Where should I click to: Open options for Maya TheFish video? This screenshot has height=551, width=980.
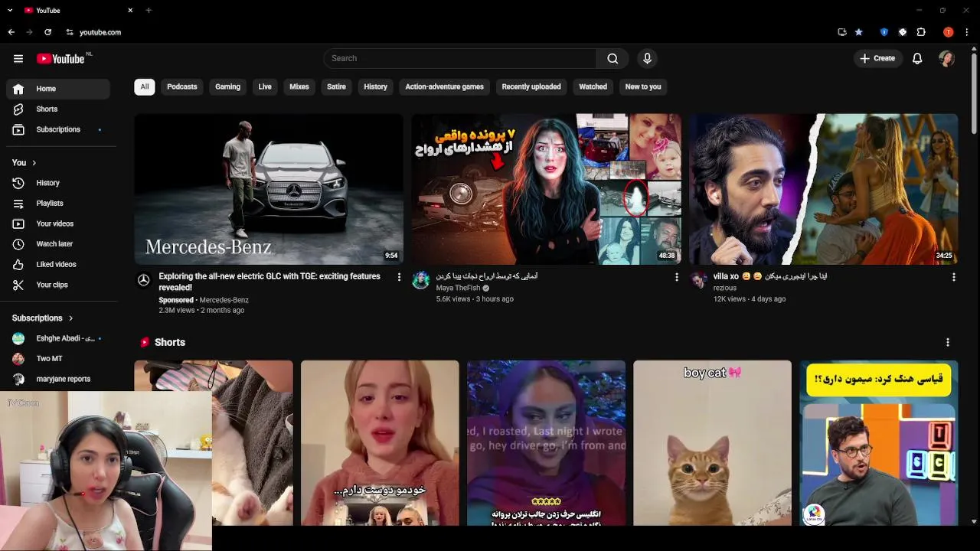point(676,277)
